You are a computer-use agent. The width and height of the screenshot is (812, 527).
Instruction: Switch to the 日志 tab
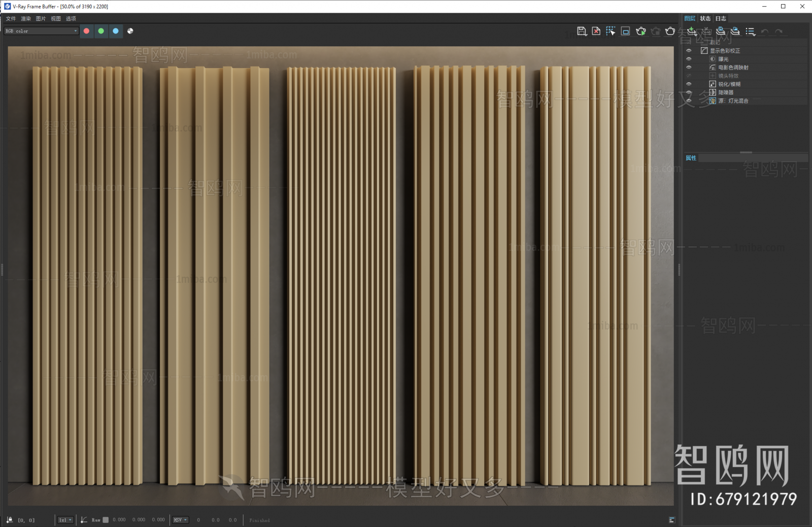(721, 19)
